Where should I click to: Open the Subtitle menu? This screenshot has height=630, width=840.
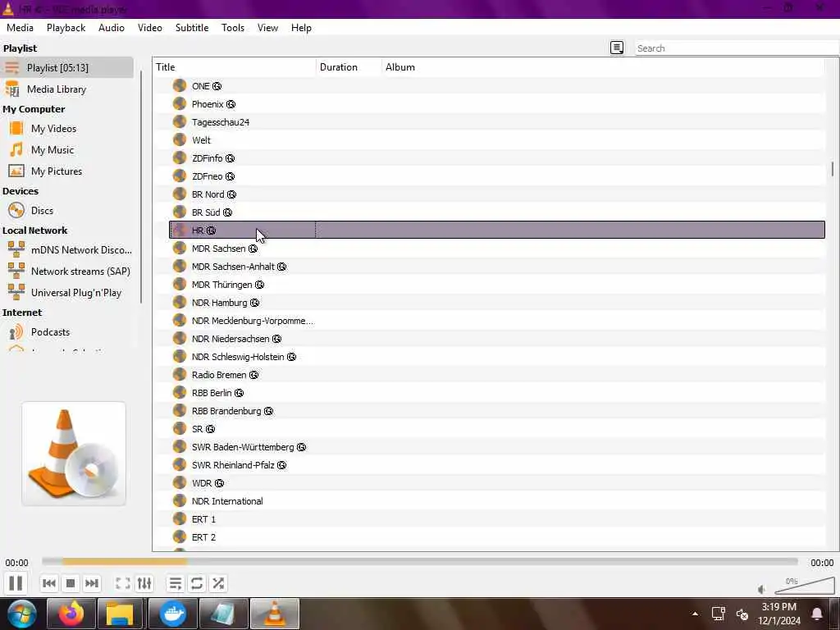coord(192,28)
